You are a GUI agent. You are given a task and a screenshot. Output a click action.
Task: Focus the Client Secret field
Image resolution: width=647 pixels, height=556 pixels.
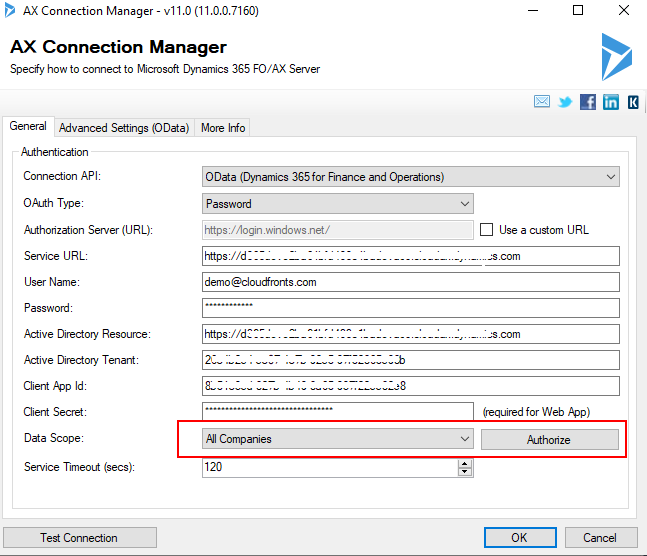coord(338,412)
